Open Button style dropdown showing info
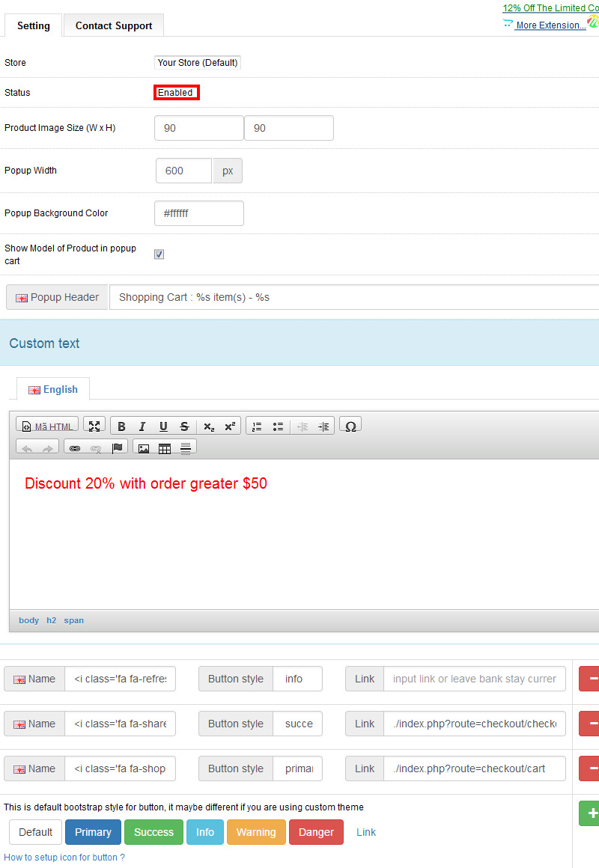Screen dimensions: 599x868 pyautogui.click(x=297, y=679)
